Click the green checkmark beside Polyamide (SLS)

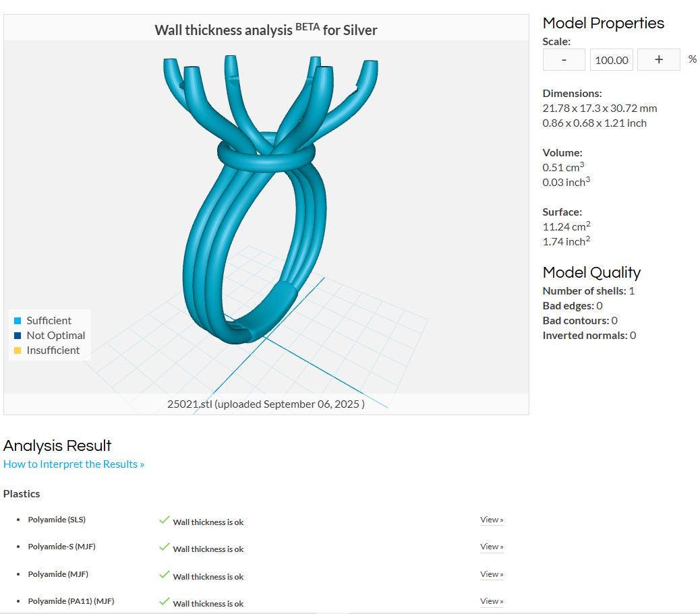click(165, 520)
